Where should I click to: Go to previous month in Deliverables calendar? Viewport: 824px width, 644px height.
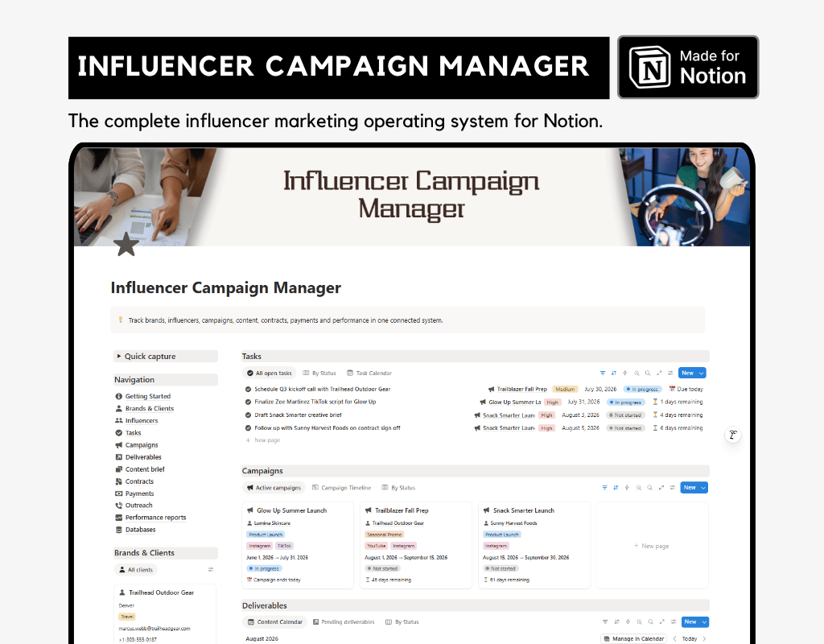[x=675, y=638]
